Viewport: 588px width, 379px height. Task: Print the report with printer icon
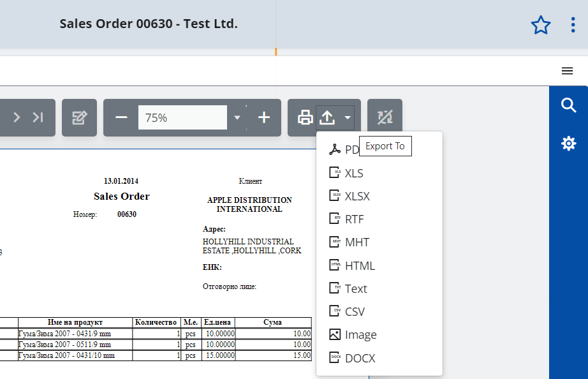pos(305,117)
